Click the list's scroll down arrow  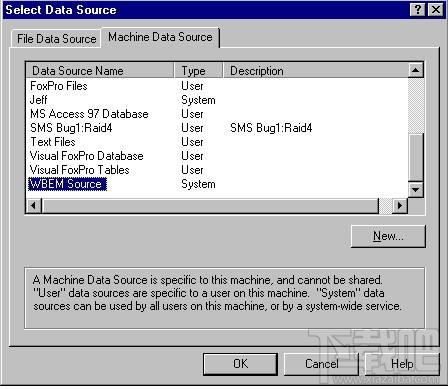coord(416,190)
